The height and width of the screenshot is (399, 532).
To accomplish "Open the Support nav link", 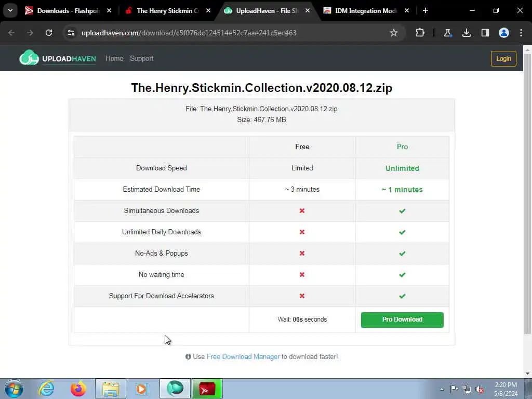I will (x=141, y=58).
